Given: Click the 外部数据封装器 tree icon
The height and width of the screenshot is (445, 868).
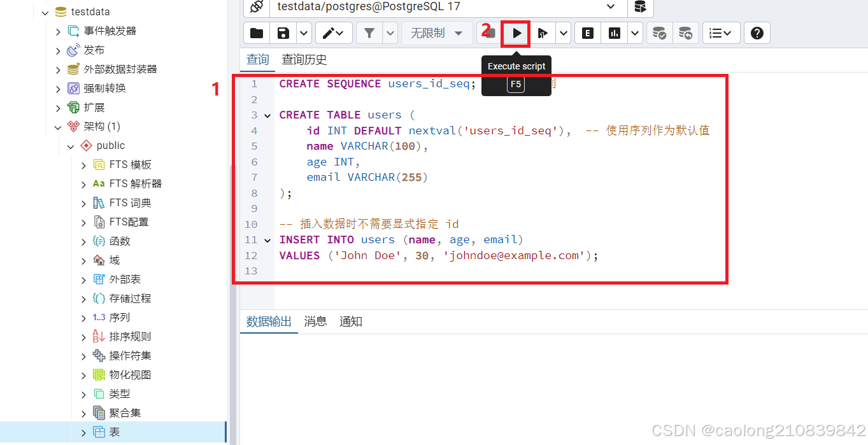Looking at the screenshot, I should coord(73,69).
